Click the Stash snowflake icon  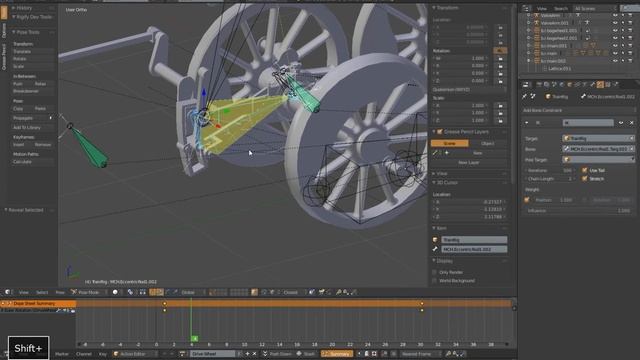(x=299, y=353)
